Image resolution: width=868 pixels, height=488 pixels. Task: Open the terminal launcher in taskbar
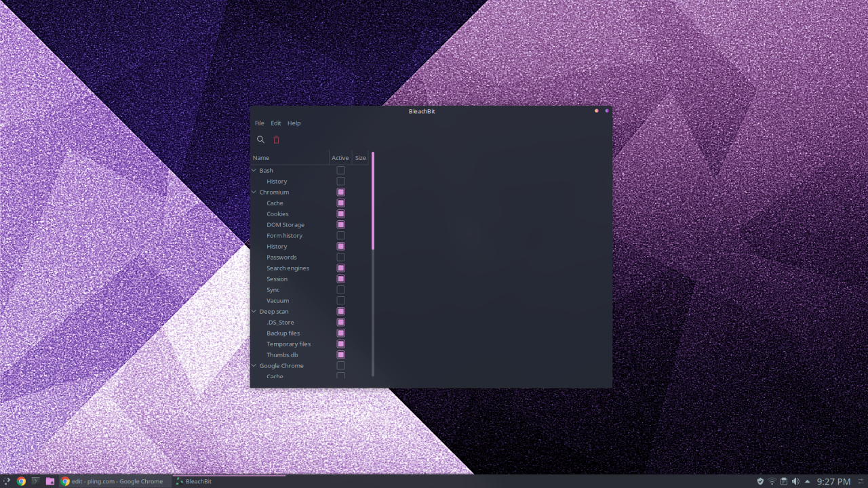35,481
